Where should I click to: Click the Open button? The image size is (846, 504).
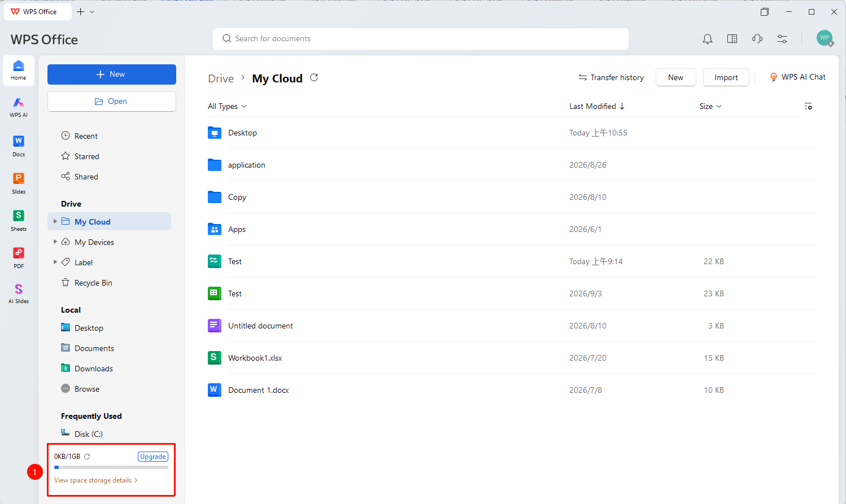click(x=112, y=102)
